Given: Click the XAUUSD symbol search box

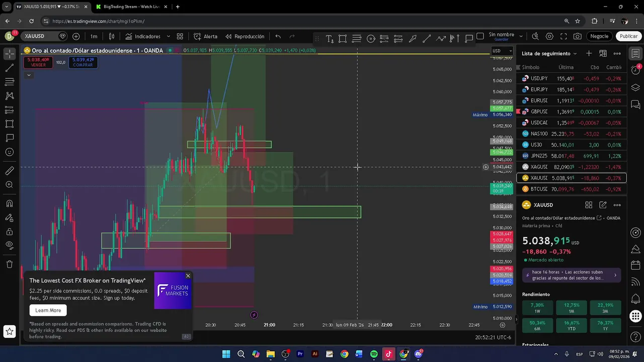Looking at the screenshot, I should click(45, 36).
